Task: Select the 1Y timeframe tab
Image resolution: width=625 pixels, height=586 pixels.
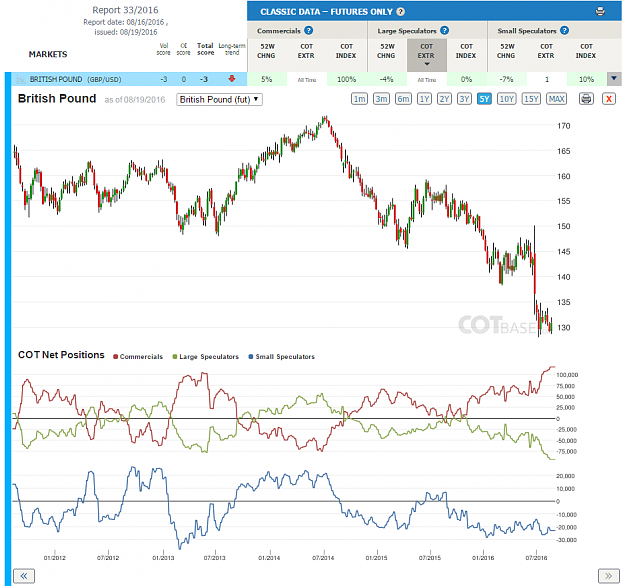Action: pyautogui.click(x=425, y=99)
